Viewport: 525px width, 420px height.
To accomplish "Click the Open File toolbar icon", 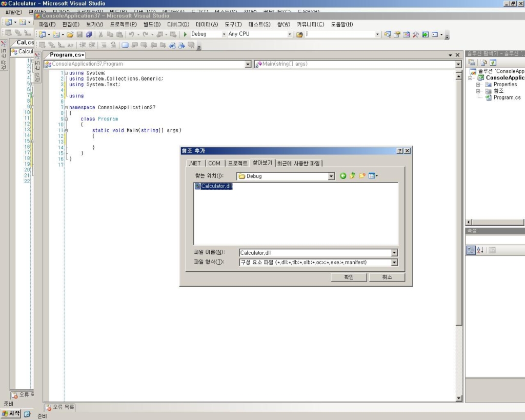I will [70, 34].
